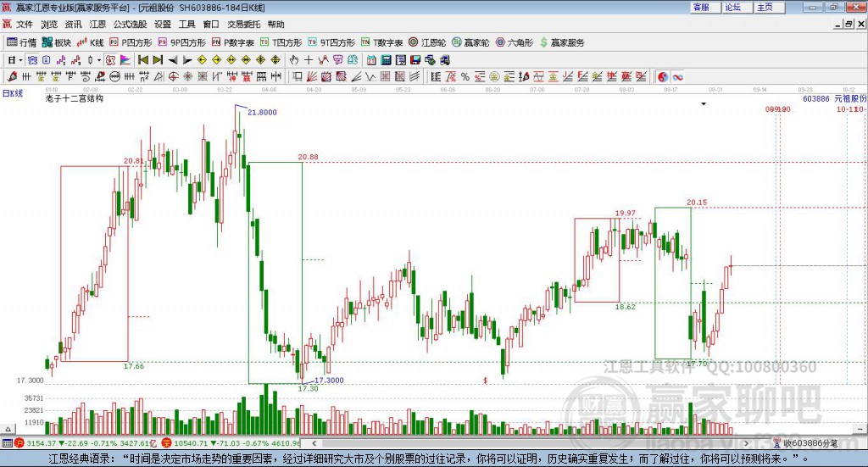Screen dimensions: 868x467
Task: Click the 论坛 forum button
Action: click(733, 7)
